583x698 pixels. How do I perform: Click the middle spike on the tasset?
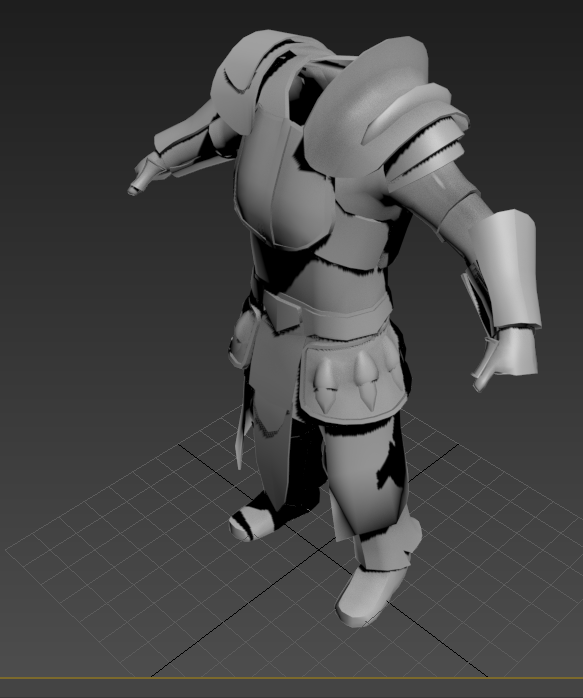point(368,380)
